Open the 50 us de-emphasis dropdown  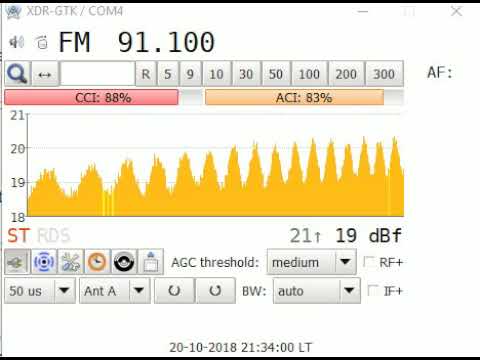click(x=40, y=291)
